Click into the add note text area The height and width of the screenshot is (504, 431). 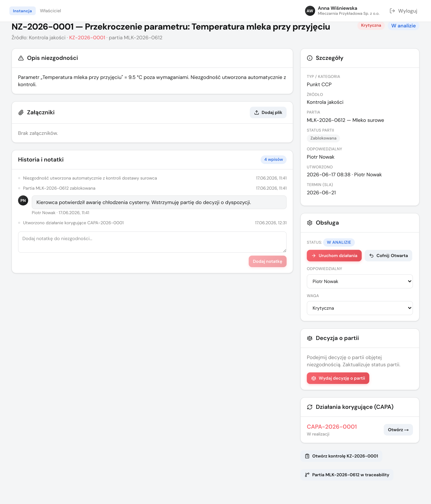152,242
